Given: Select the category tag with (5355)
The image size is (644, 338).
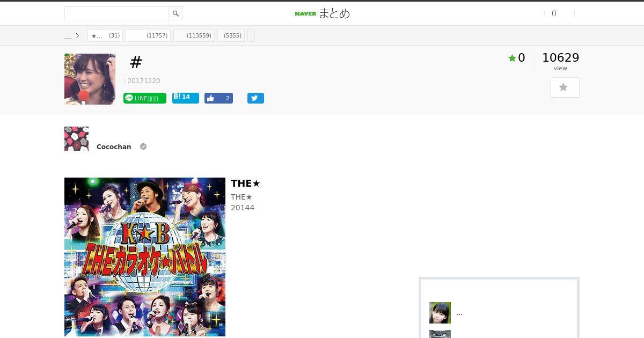Looking at the screenshot, I should pyautogui.click(x=231, y=36).
